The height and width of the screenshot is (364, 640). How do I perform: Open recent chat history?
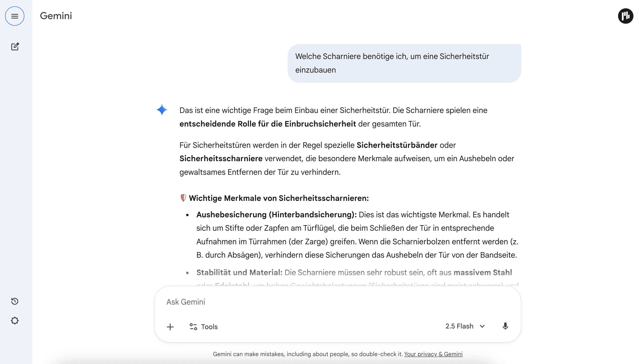(x=14, y=301)
